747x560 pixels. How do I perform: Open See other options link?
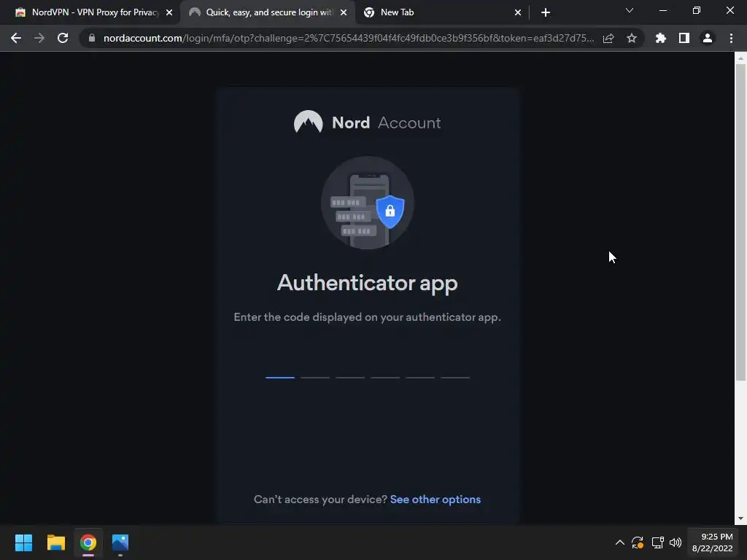(x=436, y=499)
